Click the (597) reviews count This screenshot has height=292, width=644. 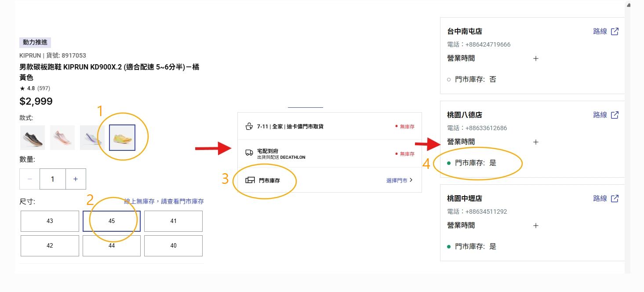click(x=44, y=88)
